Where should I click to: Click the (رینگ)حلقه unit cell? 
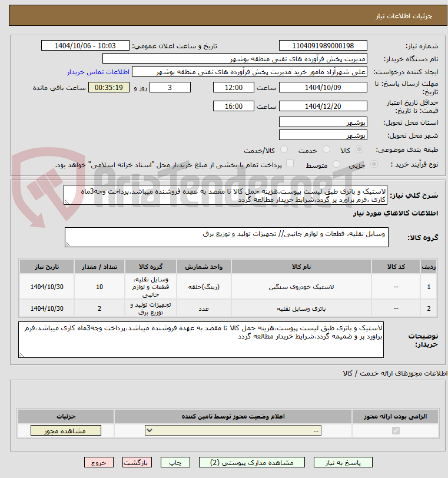204,287
